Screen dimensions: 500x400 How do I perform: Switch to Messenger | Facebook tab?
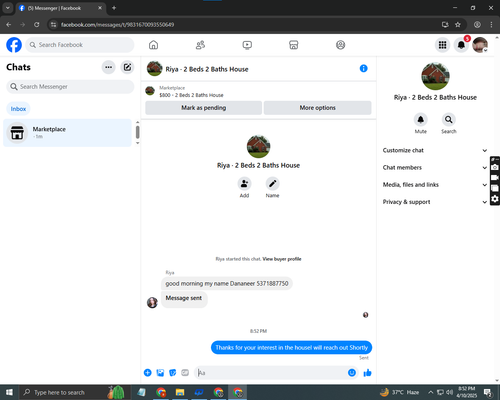61,8
